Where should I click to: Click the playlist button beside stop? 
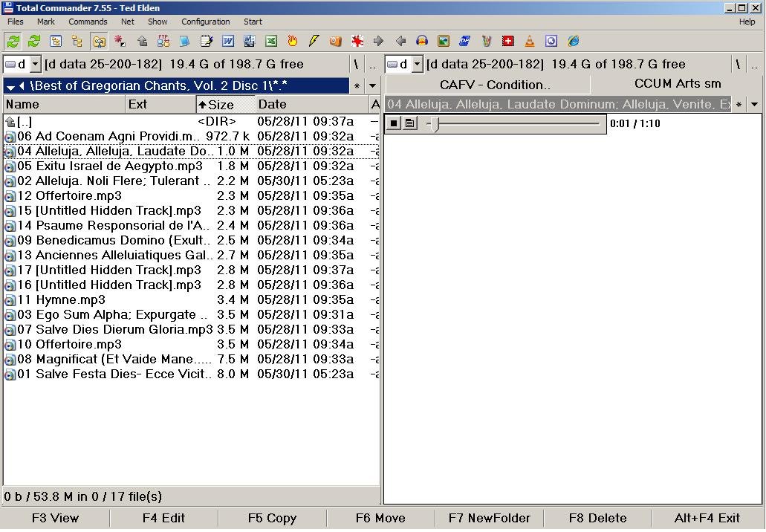click(410, 123)
